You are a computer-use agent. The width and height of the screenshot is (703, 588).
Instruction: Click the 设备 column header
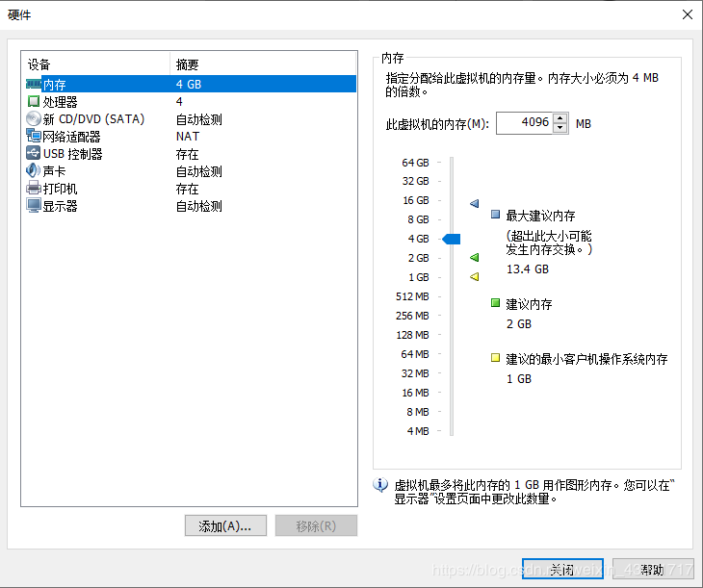click(96, 64)
